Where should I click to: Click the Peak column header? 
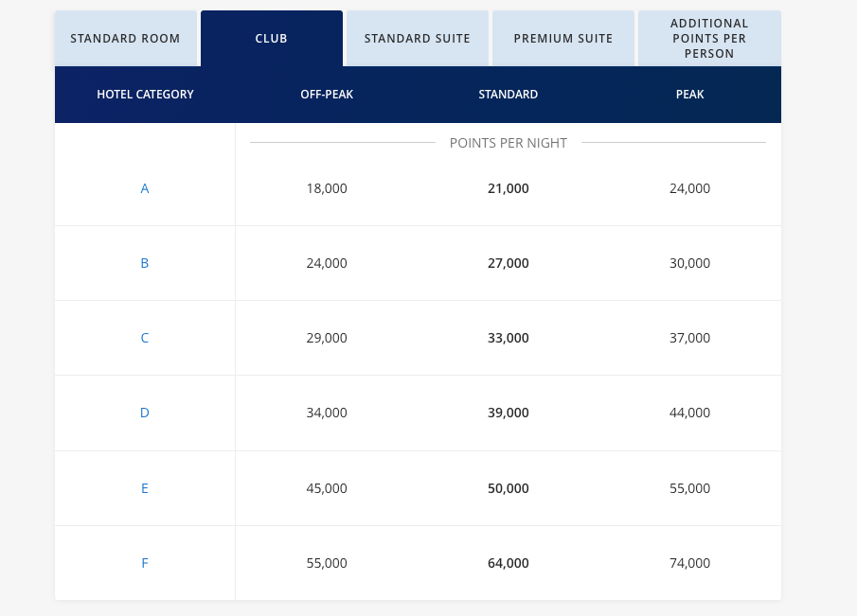tap(689, 95)
